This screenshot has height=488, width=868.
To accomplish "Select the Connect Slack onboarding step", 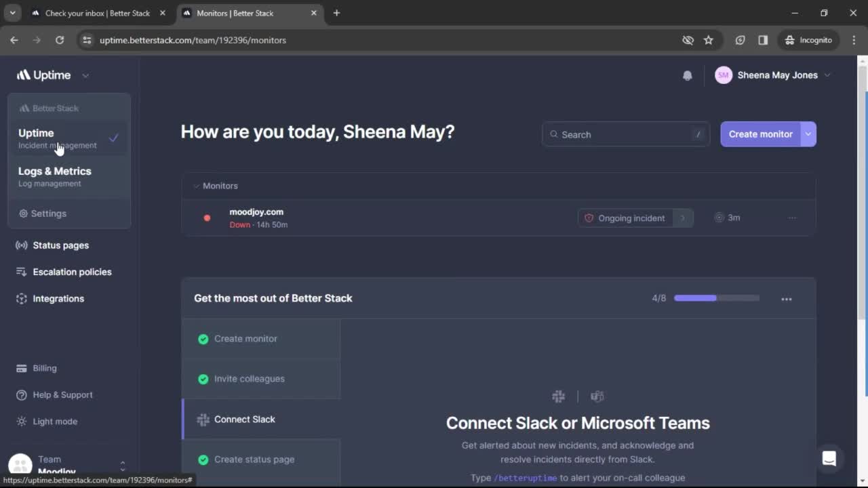I will tap(261, 419).
